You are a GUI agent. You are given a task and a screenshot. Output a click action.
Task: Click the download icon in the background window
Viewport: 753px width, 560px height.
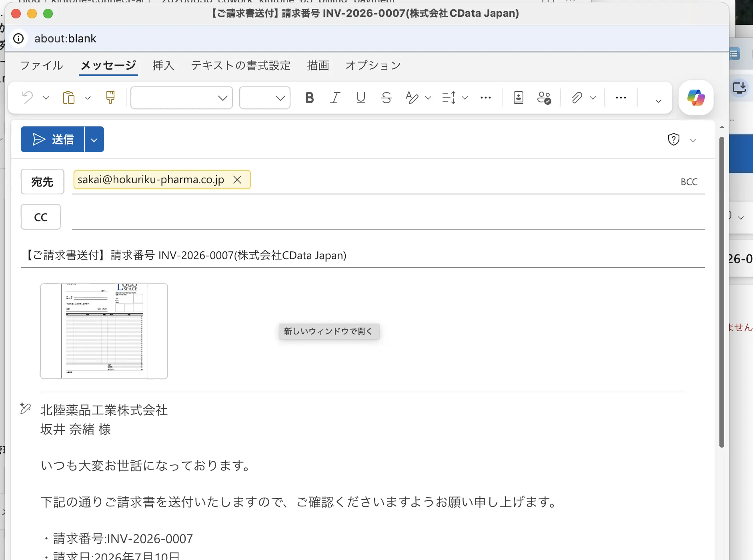click(x=739, y=88)
